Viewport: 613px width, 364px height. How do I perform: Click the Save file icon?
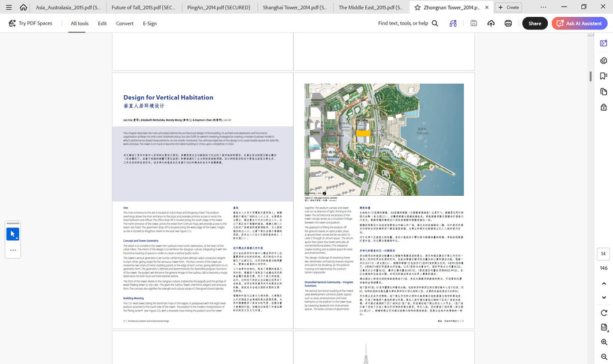[474, 23]
